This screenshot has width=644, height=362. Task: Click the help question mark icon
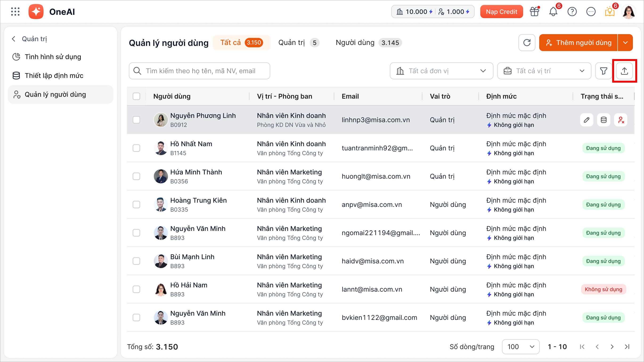[x=572, y=12]
